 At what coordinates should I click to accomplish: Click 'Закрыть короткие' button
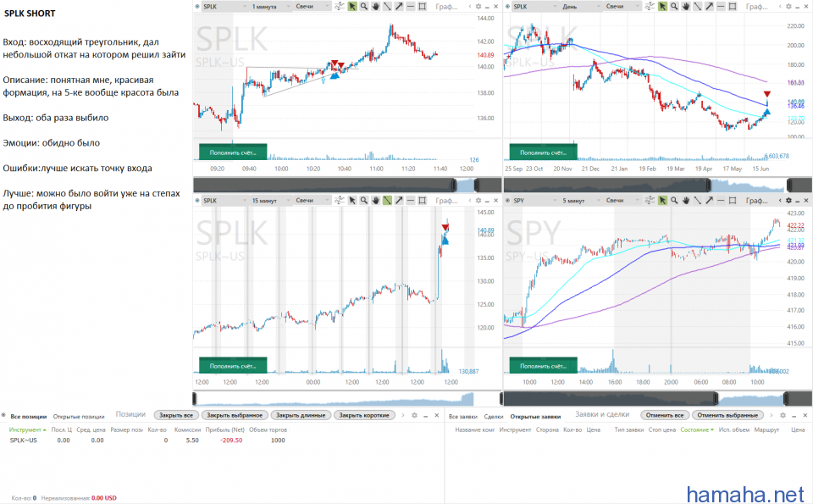click(364, 415)
